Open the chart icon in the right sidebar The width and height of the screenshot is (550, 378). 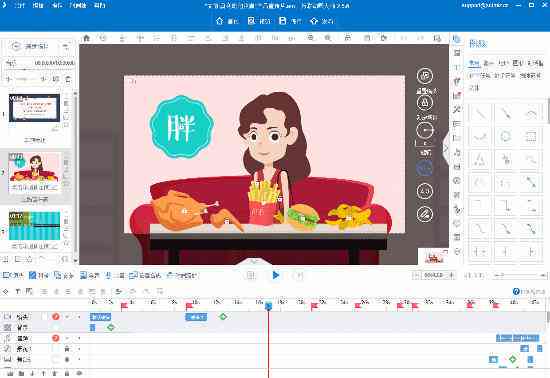coord(457,95)
